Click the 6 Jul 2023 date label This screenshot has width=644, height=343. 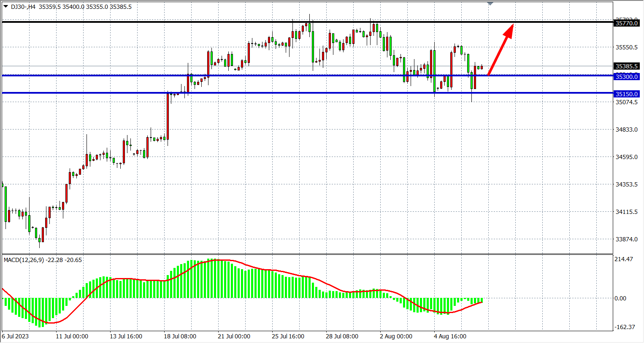[15, 336]
